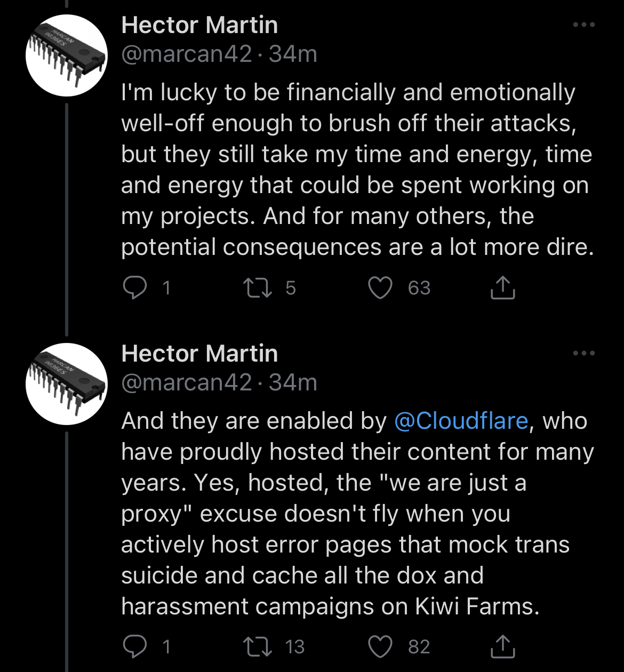Open more options on the Cloudflare tweet
The image size is (624, 672).
[583, 353]
